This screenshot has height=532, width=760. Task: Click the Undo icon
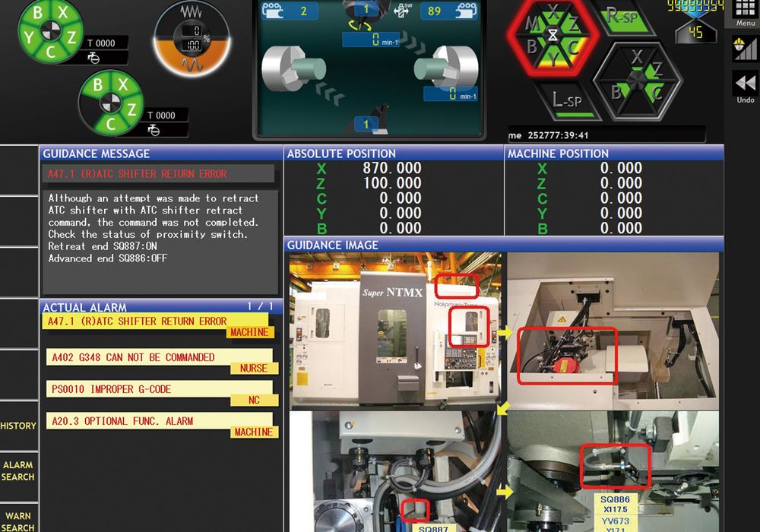coord(743,85)
